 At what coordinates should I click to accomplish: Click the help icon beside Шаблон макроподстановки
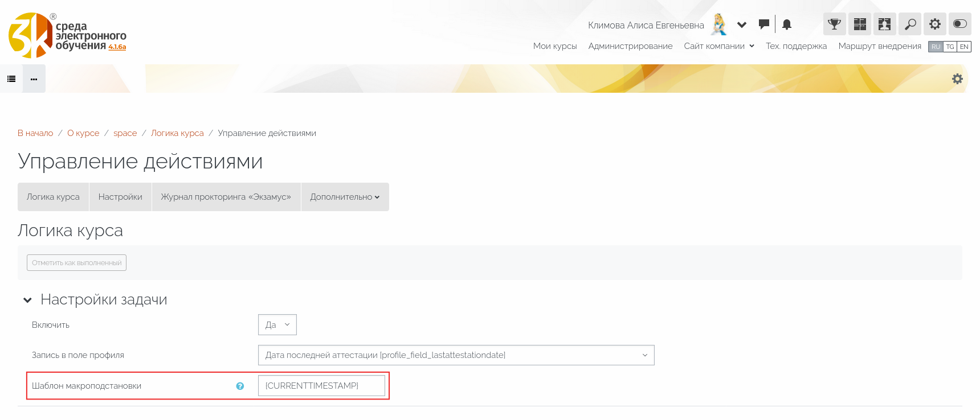coord(240,386)
